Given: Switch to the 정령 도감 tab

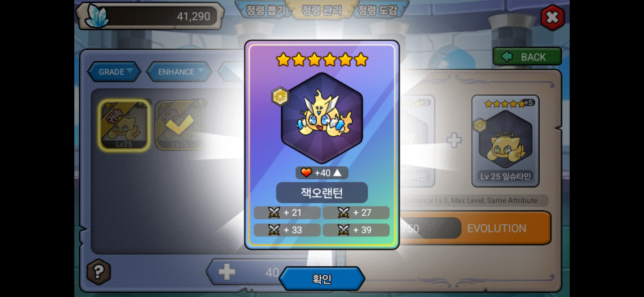Looking at the screenshot, I should point(378,10).
